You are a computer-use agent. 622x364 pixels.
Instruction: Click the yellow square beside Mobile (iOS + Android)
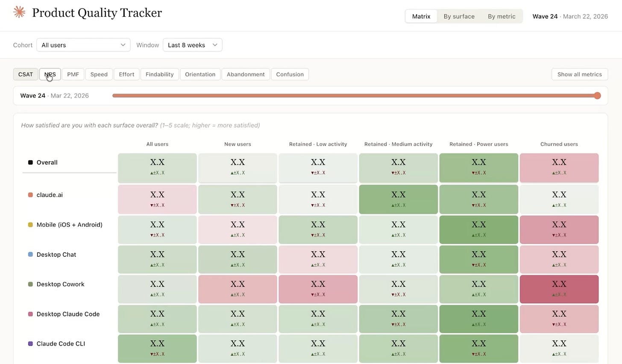30,225
